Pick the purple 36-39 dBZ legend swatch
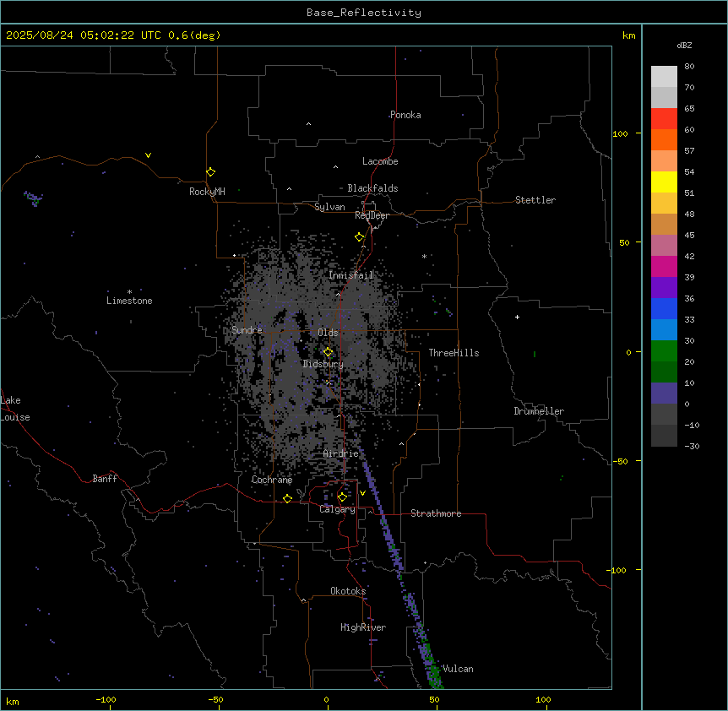This screenshot has height=711, width=728. [664, 288]
